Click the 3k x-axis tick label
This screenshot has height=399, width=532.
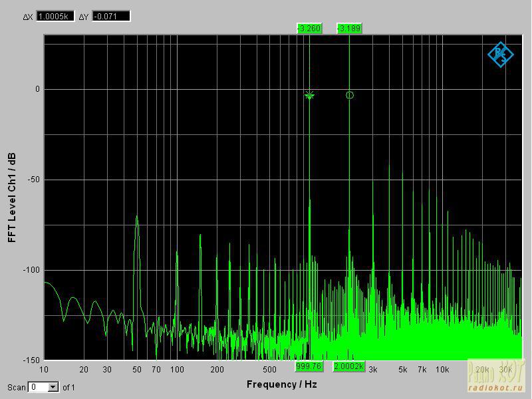[373, 370]
